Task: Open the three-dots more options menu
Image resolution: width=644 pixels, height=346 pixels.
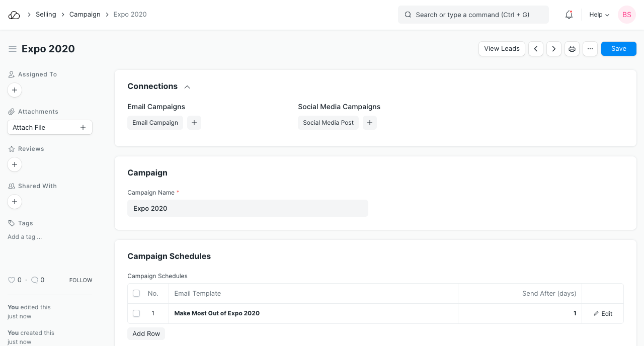Action: (590, 49)
